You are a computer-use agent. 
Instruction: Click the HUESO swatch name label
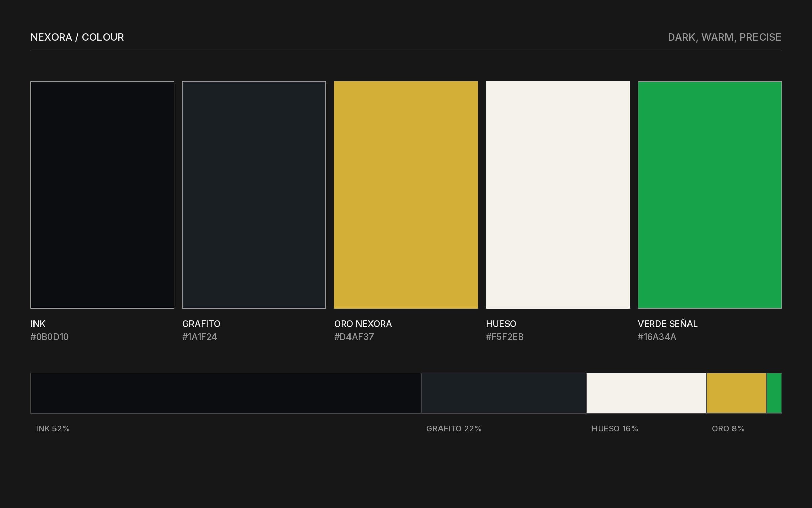coord(501,324)
